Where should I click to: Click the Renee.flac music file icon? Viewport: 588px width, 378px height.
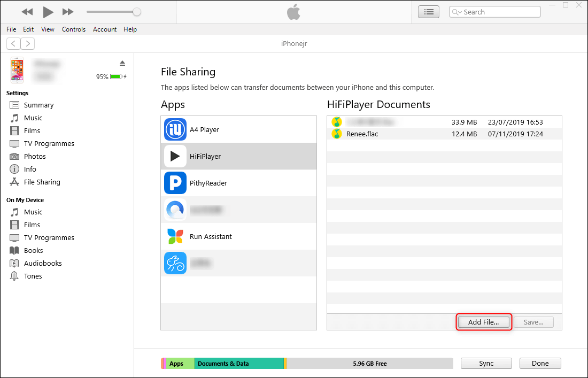[337, 134]
